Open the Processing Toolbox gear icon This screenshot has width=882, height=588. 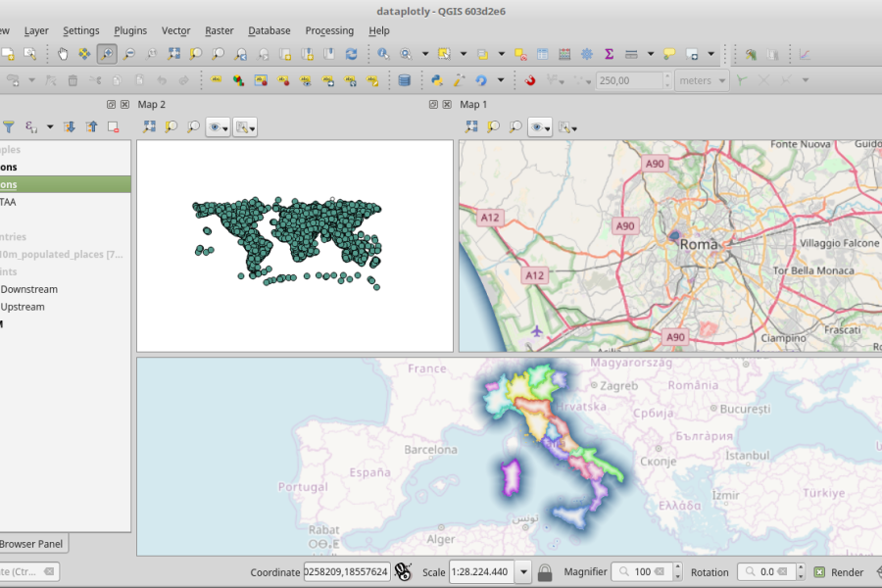click(586, 54)
